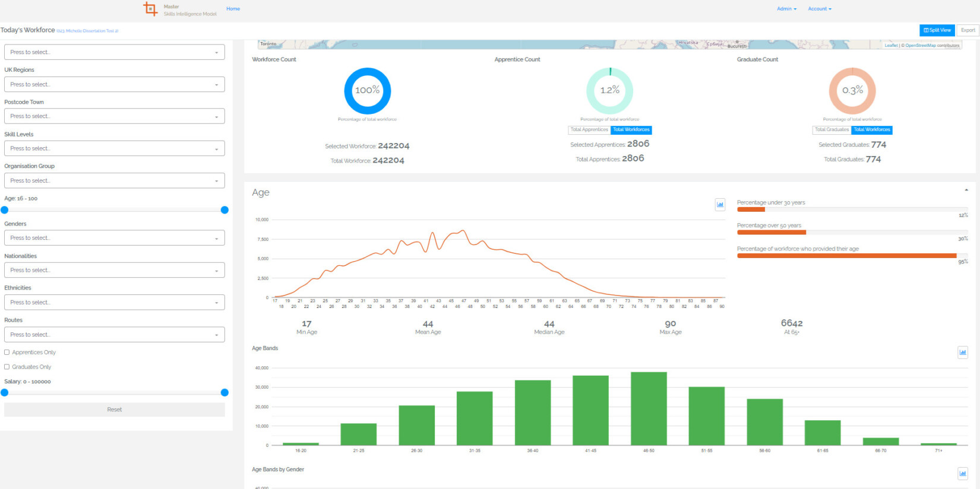This screenshot has width=980, height=489.
Task: Click the Export button
Action: tap(968, 30)
